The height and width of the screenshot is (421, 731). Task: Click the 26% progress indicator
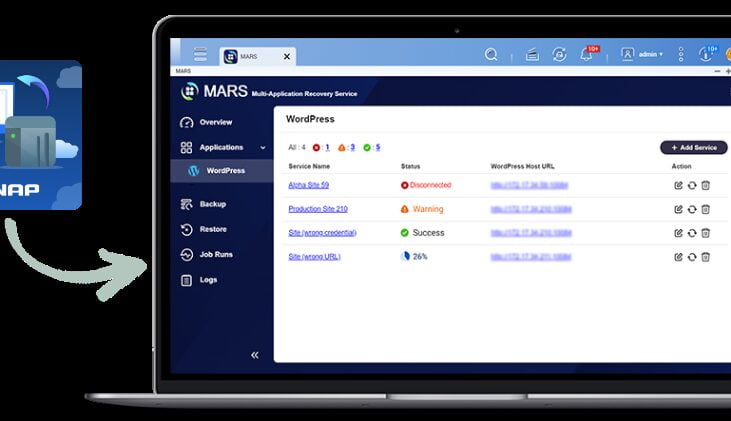click(x=414, y=256)
